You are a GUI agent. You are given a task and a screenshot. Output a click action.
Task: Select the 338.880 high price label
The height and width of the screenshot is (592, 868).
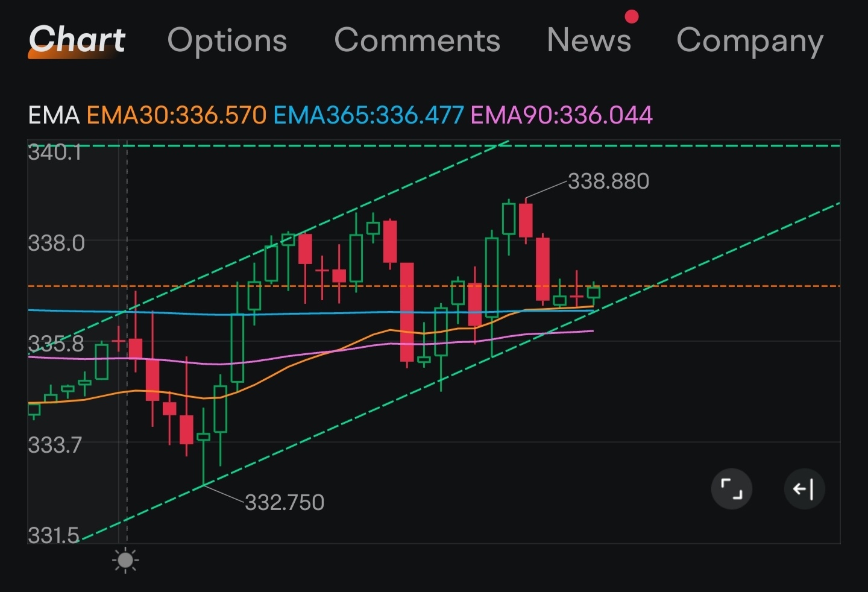[608, 181]
